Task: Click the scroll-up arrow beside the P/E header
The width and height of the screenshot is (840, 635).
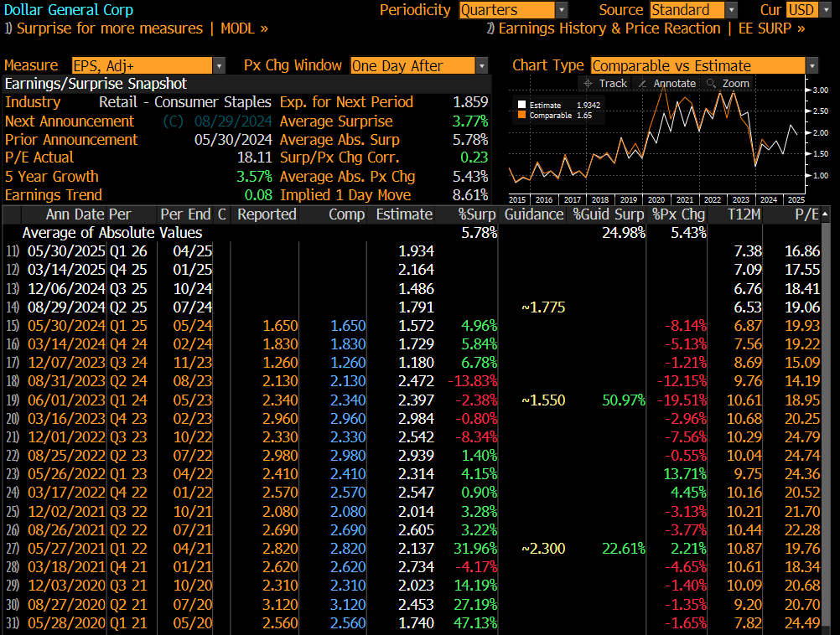Action: [825, 214]
